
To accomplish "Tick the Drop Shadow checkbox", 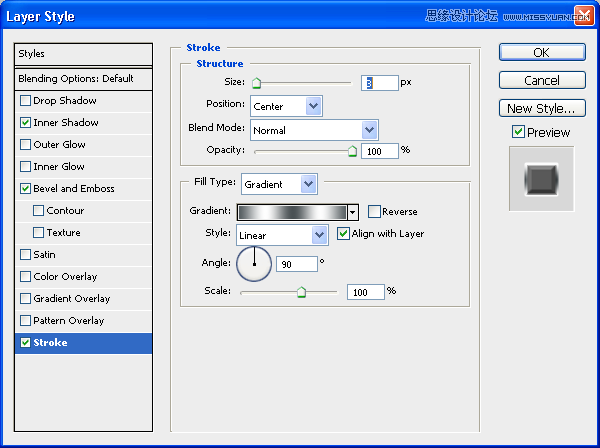I will click(x=25, y=101).
